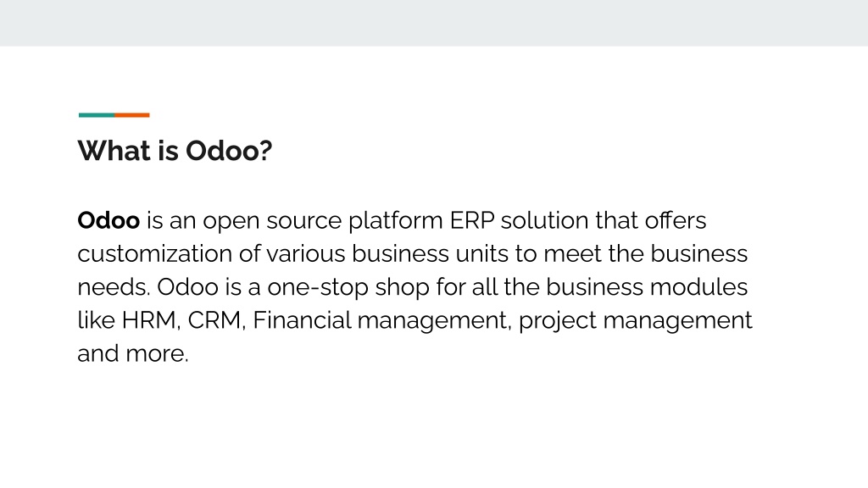Click the word "customization" in body text
The image size is (868, 488).
click(x=154, y=254)
